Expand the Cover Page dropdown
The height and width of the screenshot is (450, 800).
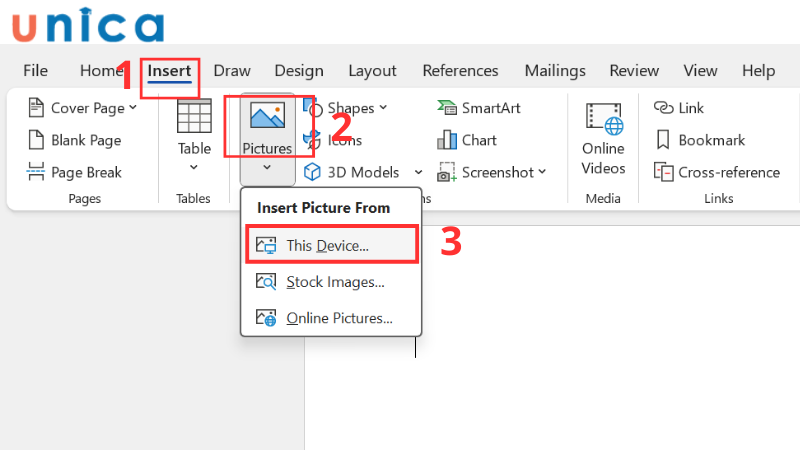133,108
